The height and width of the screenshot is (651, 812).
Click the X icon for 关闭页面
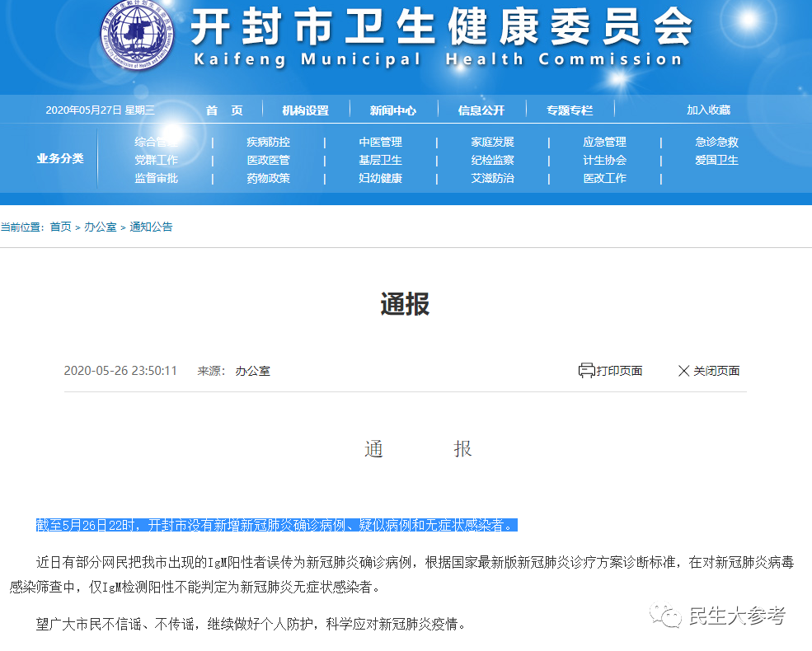click(x=683, y=371)
